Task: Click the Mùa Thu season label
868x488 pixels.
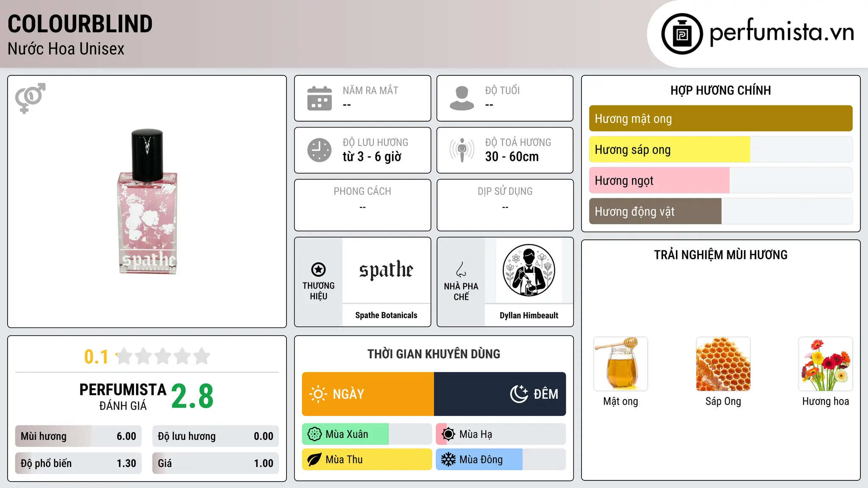Action: (x=344, y=460)
